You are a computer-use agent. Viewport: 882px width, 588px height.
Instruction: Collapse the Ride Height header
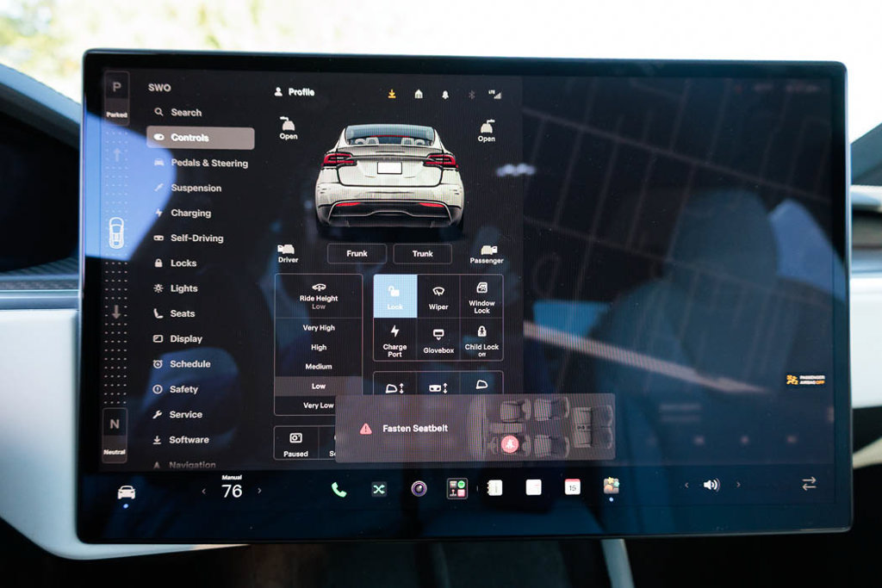319,296
